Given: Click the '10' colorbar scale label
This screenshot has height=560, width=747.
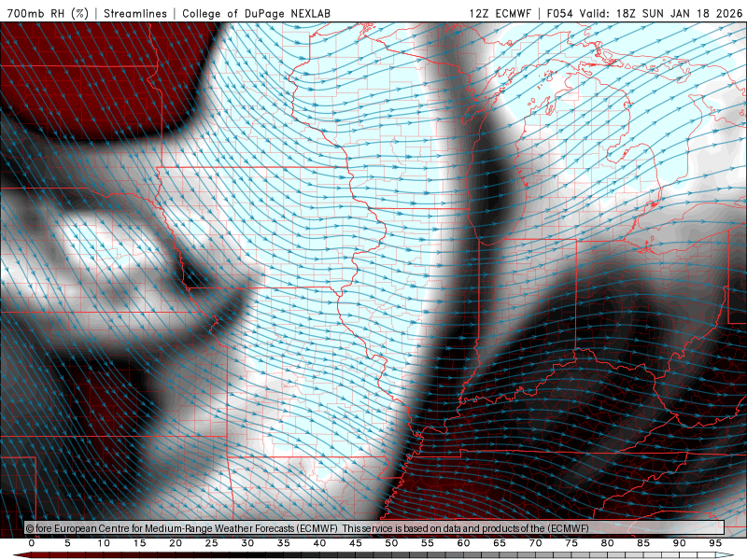Looking at the screenshot, I should point(104,543).
